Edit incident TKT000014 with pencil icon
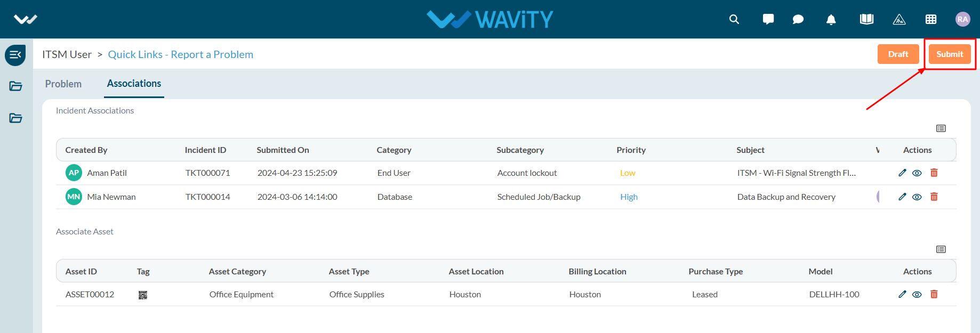 coord(902,197)
